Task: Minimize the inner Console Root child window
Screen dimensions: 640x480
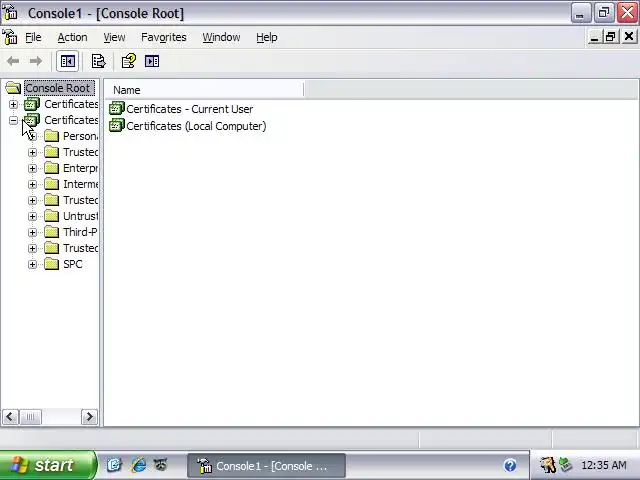Action: pos(594,37)
